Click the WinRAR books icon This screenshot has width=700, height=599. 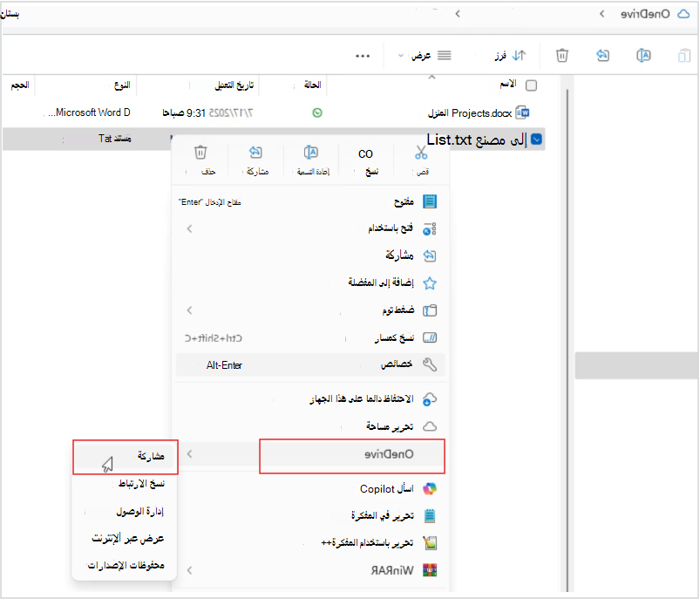click(430, 570)
